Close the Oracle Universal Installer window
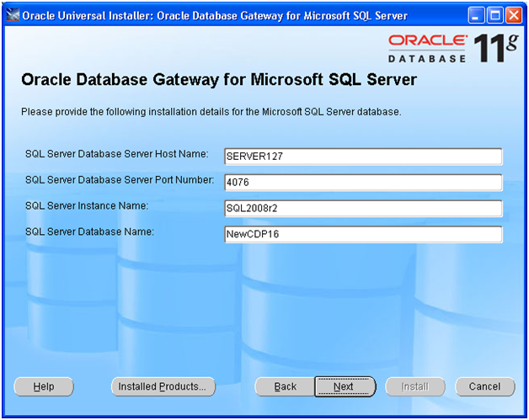 coord(514,15)
